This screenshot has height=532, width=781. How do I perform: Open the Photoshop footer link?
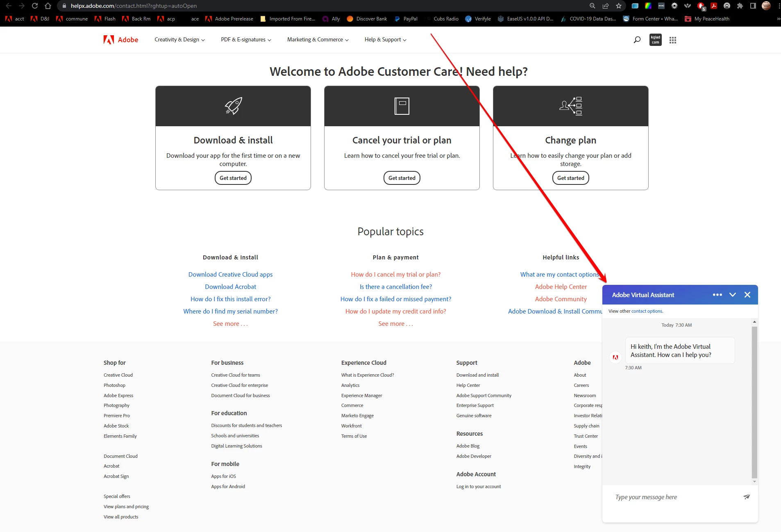click(x=114, y=385)
